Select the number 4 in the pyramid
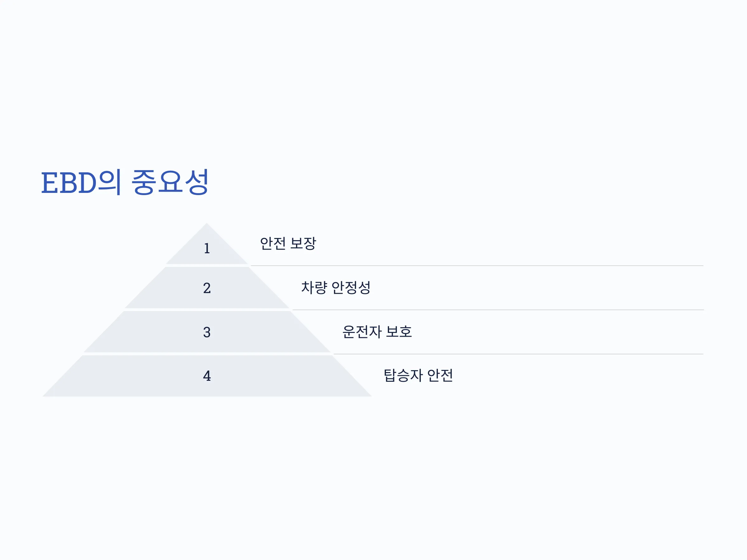The height and width of the screenshot is (560, 747). pyautogui.click(x=207, y=376)
